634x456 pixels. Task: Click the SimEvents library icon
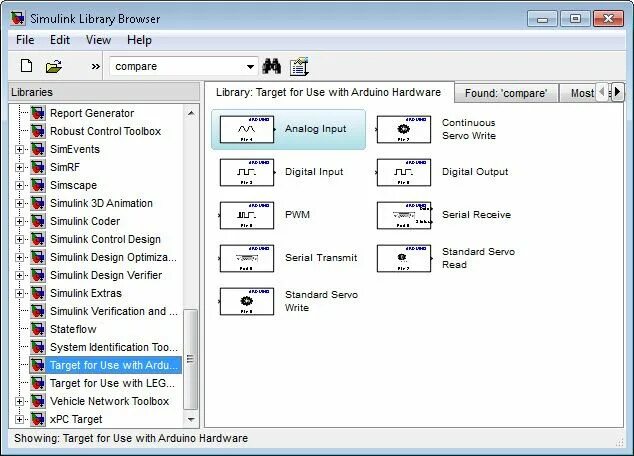(x=38, y=149)
